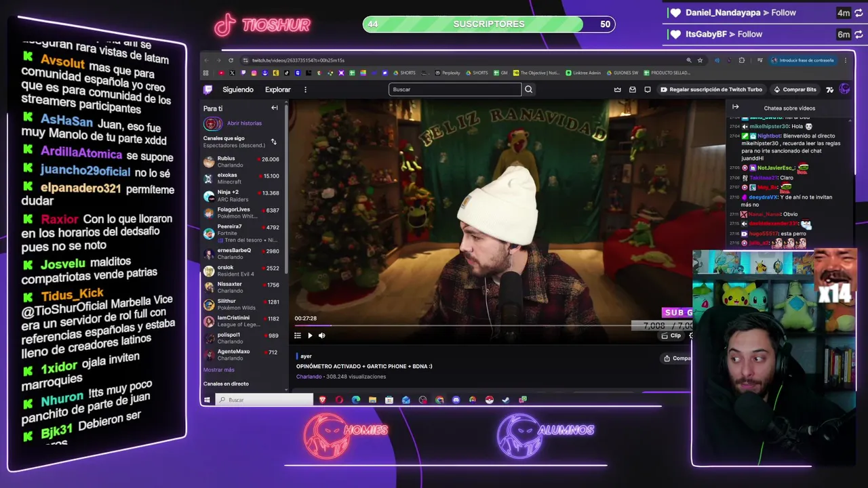Open the notifications inbox icon
The width and height of the screenshot is (868, 488).
(x=633, y=89)
